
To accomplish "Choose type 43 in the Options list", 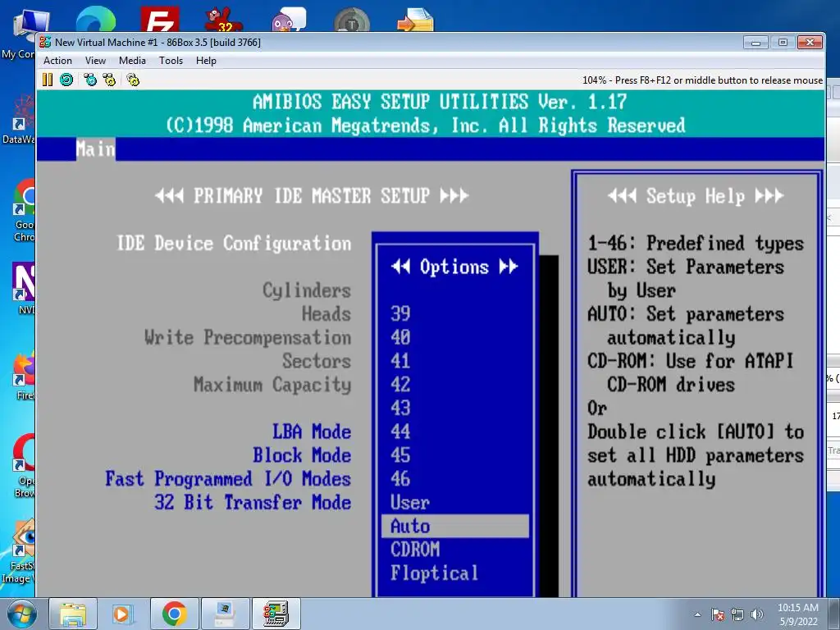I will (400, 408).
